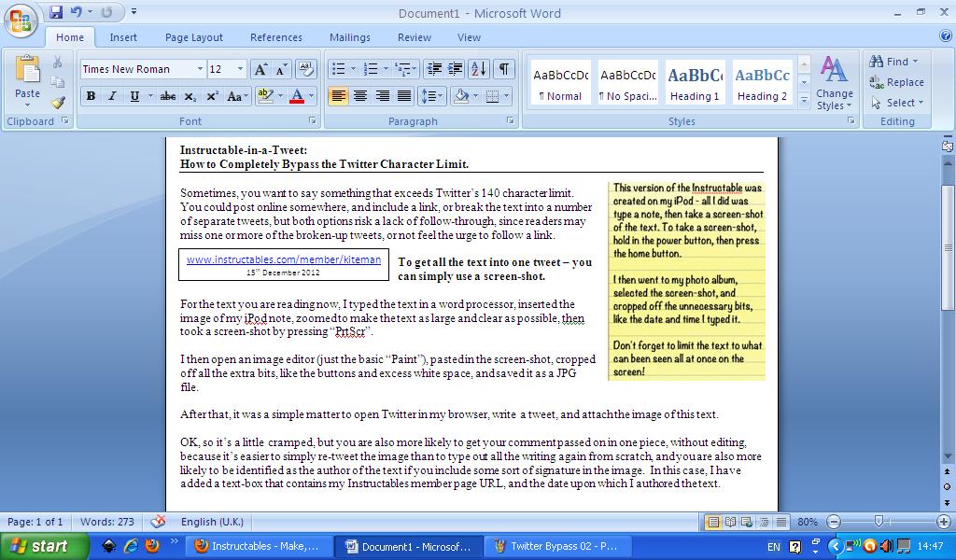The height and width of the screenshot is (560, 956).
Task: Click the Windows start button
Action: [x=44, y=546]
